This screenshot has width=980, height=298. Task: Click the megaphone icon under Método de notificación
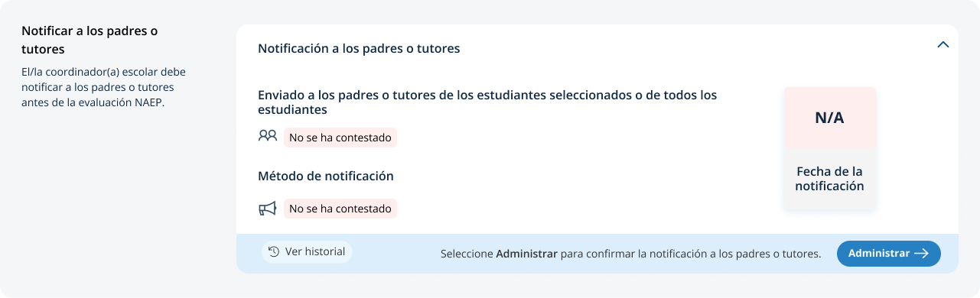[x=267, y=208]
